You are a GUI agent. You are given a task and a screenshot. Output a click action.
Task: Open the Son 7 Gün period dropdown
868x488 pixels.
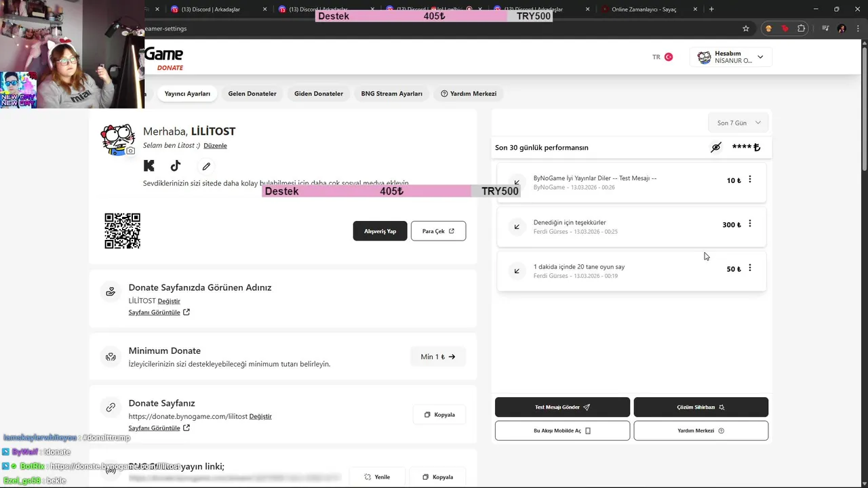(x=738, y=123)
